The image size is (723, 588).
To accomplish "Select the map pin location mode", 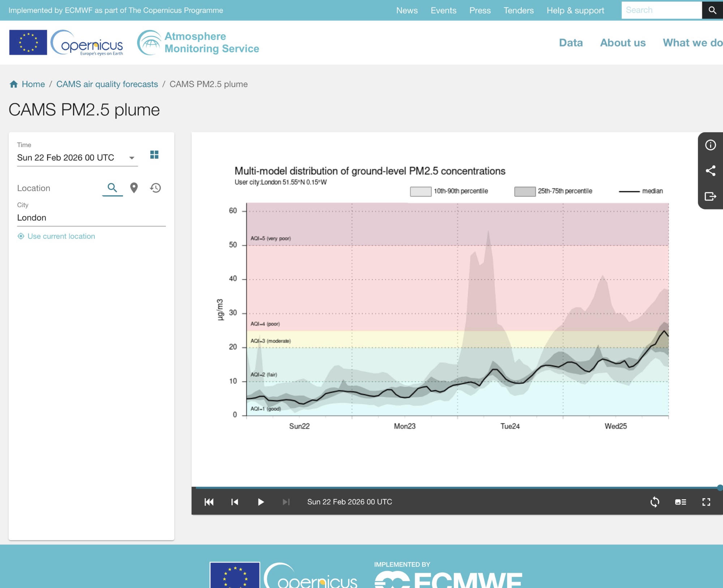I will point(134,188).
